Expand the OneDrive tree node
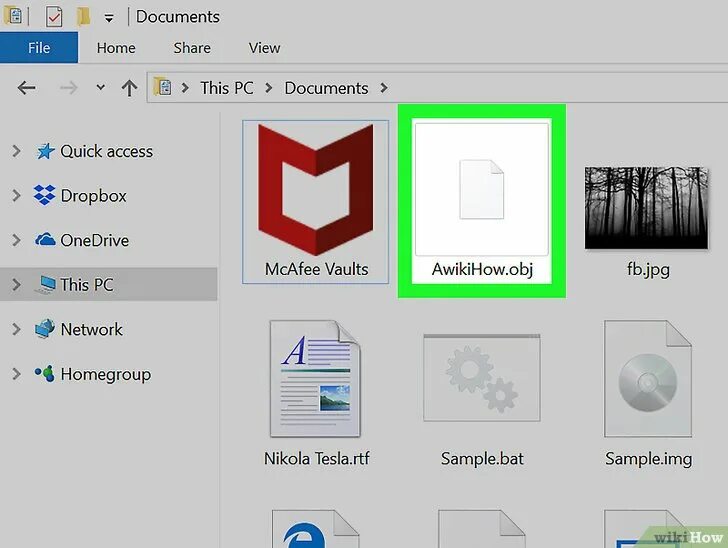Screen dimensions: 728x548 coord(16,240)
